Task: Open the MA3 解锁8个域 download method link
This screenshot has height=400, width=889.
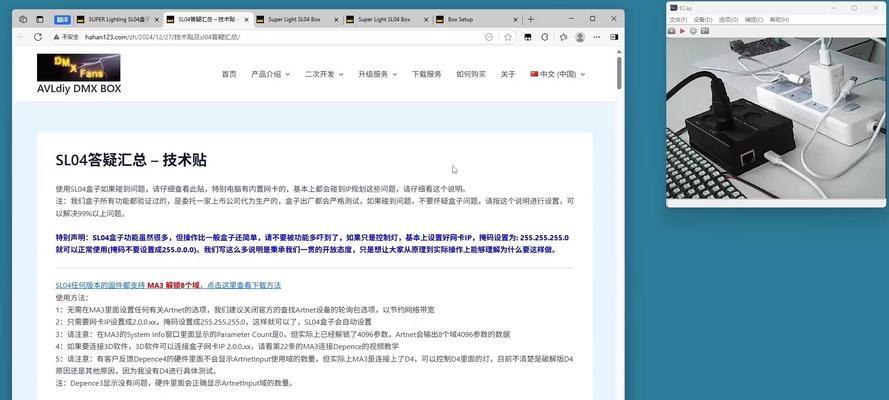Action: coord(168,285)
